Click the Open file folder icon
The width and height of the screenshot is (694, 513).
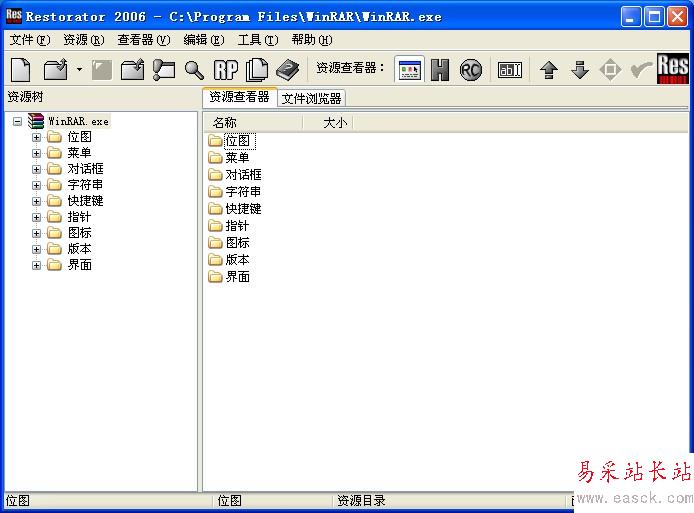(x=55, y=70)
